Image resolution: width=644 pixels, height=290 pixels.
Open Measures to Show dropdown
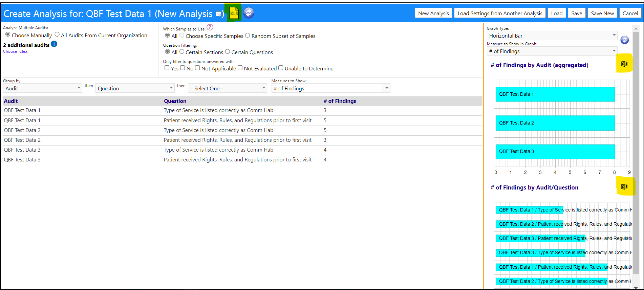pos(331,88)
